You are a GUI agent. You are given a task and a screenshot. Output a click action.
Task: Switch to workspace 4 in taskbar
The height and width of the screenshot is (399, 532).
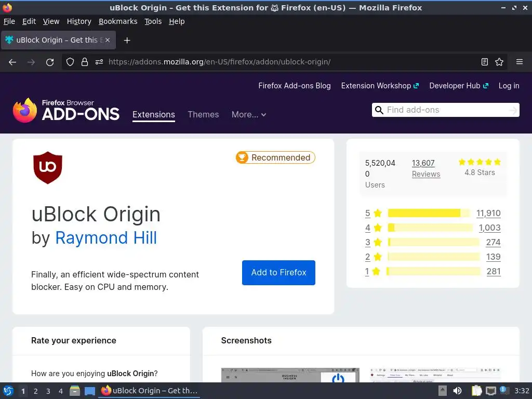pos(61,391)
